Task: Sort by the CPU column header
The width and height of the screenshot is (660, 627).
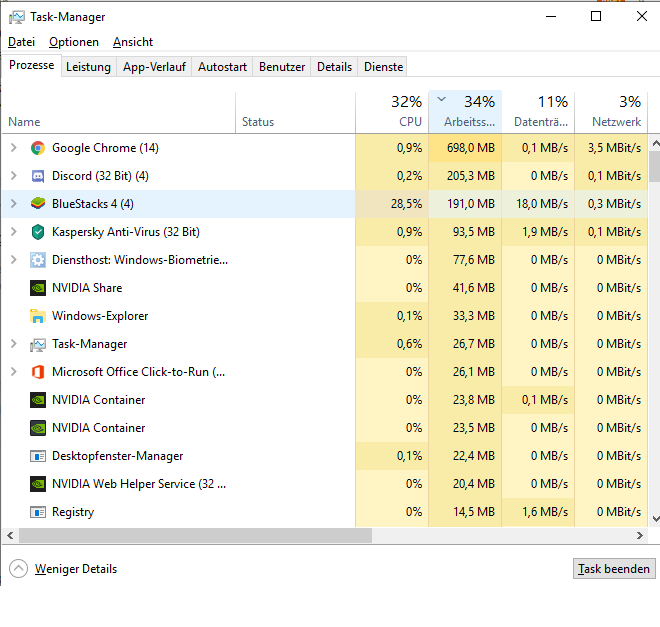Action: pyautogui.click(x=392, y=112)
